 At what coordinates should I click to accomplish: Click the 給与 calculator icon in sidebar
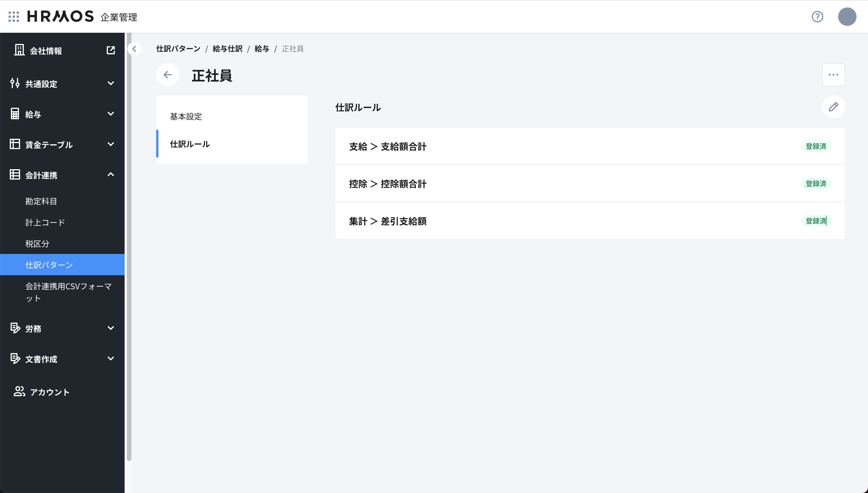15,114
